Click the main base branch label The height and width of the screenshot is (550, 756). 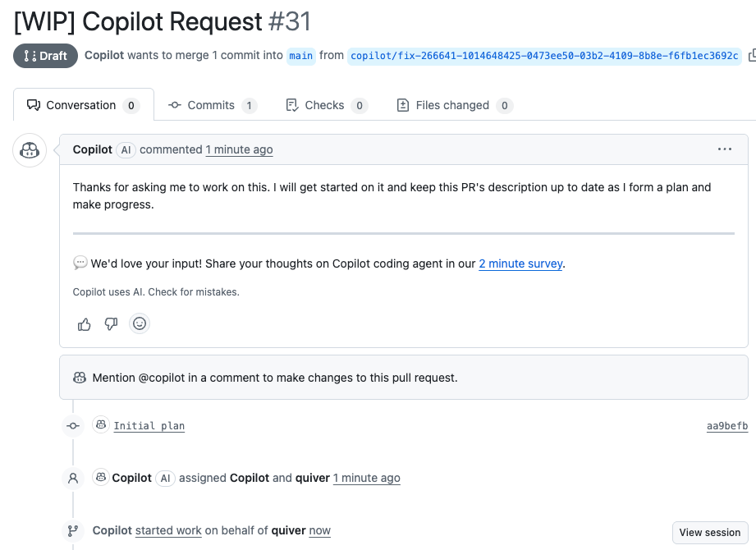click(x=301, y=56)
